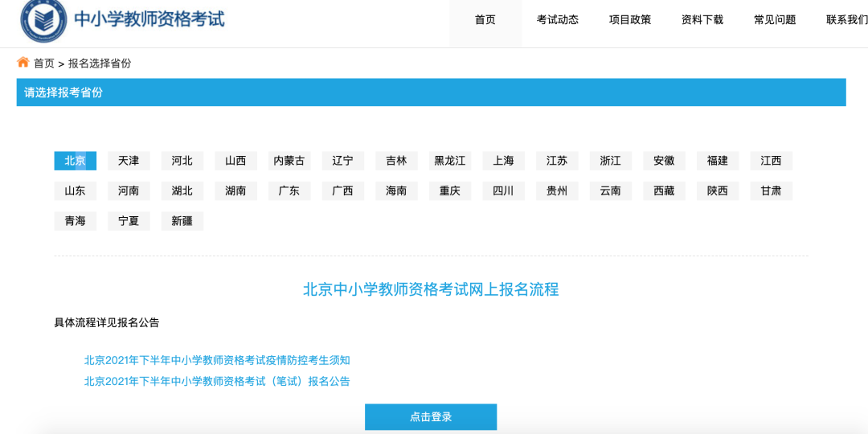Image resolution: width=868 pixels, height=434 pixels.
Task: Select the 广东 province button
Action: 289,191
